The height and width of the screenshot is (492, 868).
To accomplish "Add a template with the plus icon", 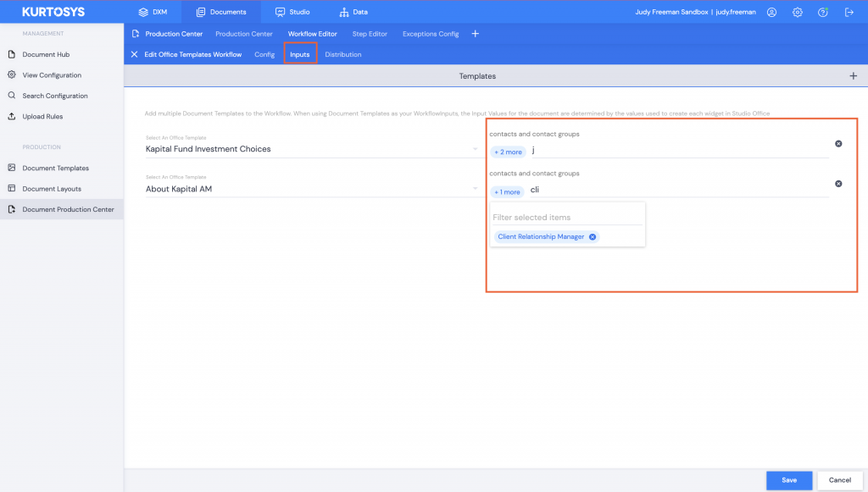I will (853, 75).
